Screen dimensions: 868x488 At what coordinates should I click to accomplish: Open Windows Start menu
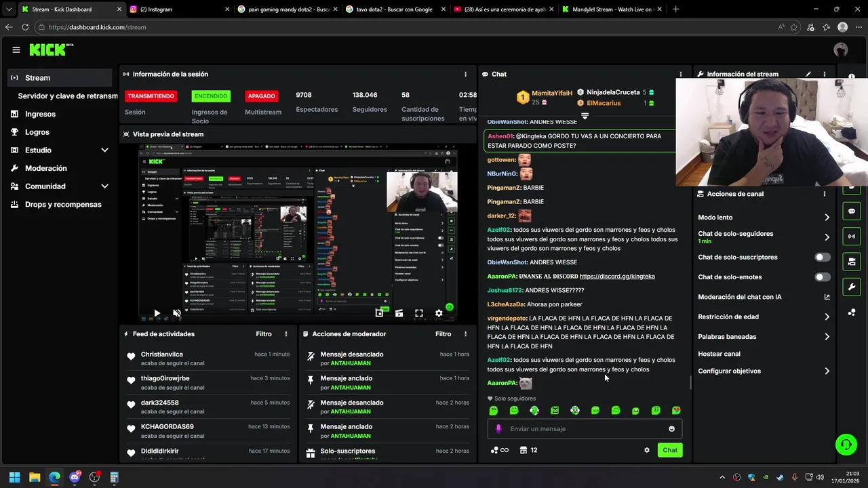click(14, 477)
